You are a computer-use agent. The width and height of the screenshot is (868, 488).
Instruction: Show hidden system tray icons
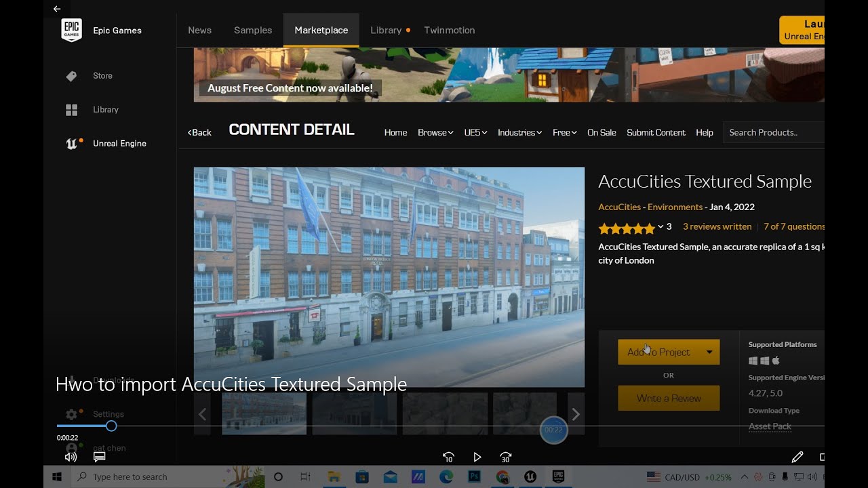[x=744, y=477]
